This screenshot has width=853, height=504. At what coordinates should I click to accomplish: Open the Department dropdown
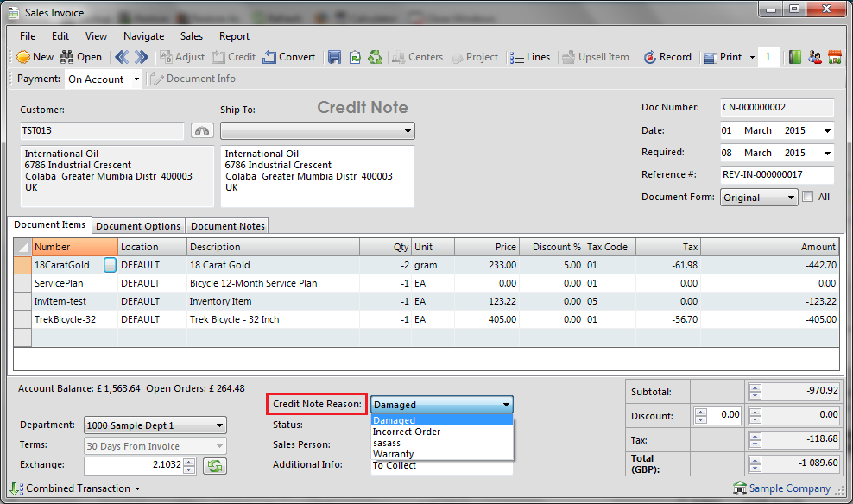[155, 425]
